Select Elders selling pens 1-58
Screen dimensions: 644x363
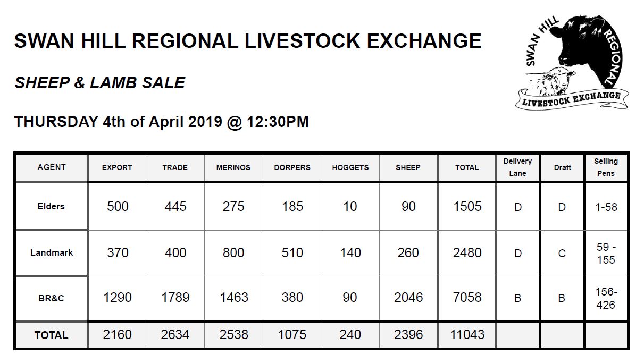606,207
